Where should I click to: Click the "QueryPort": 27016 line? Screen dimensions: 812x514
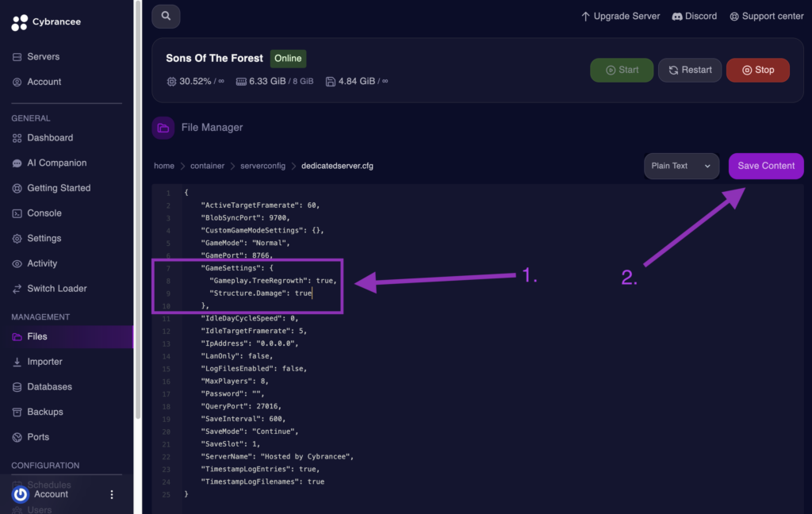click(x=241, y=406)
